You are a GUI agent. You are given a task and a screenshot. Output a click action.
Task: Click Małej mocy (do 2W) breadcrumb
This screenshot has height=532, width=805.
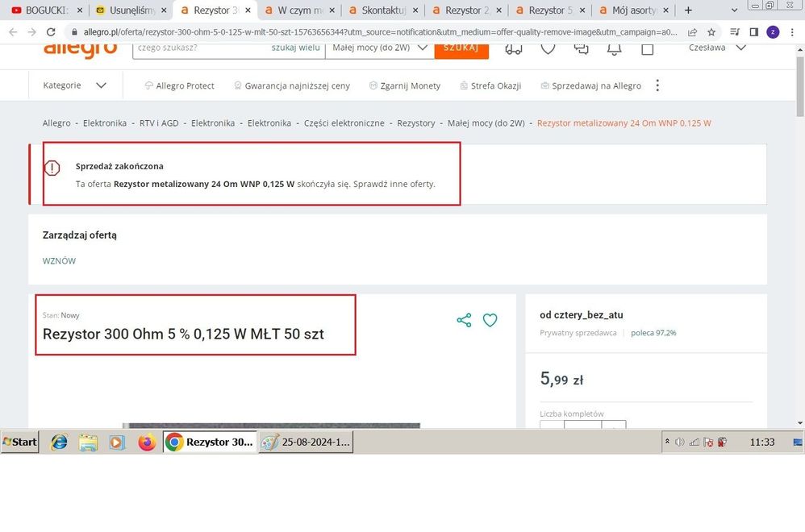click(486, 123)
